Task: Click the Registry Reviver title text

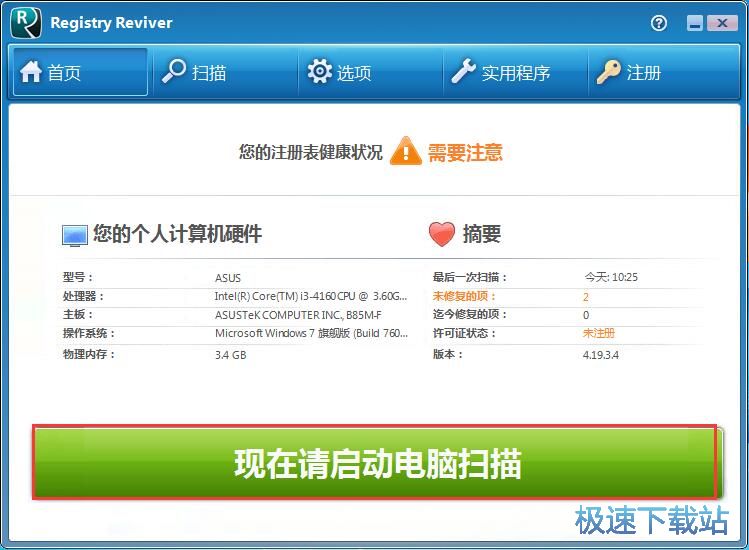Action: click(111, 23)
